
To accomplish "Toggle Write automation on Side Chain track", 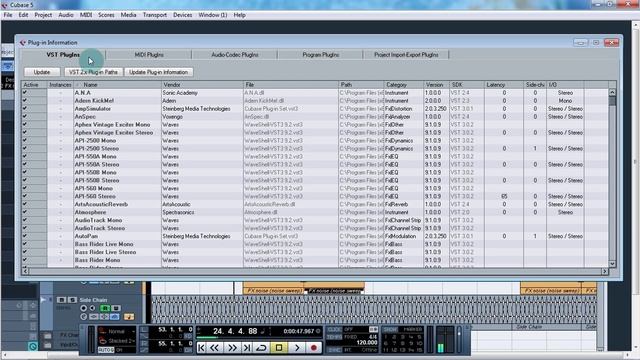I will pos(116,308).
